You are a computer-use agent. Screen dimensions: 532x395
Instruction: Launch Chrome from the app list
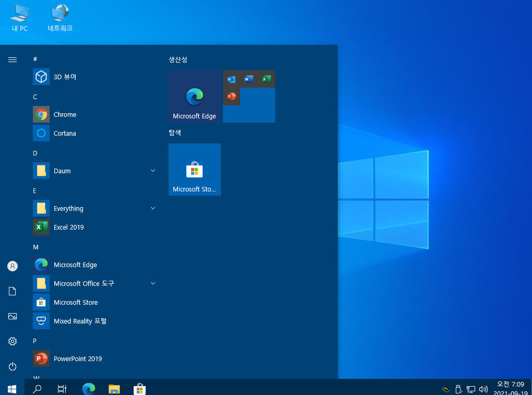(x=94, y=115)
